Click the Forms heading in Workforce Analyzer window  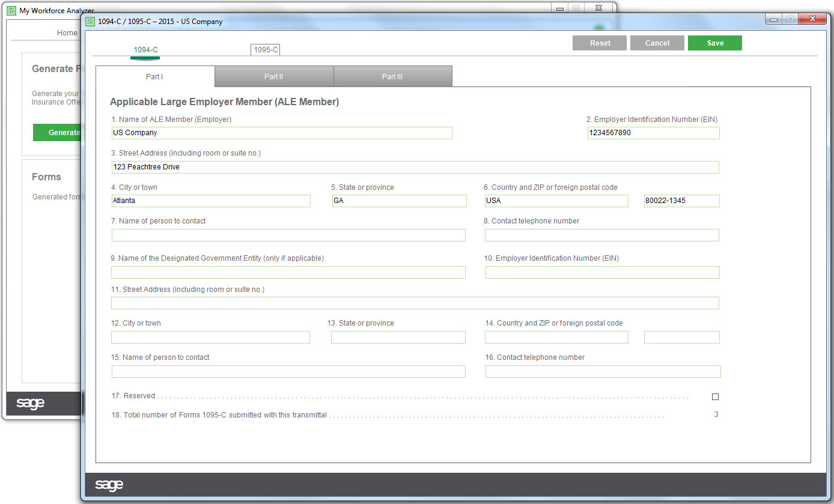click(x=46, y=177)
